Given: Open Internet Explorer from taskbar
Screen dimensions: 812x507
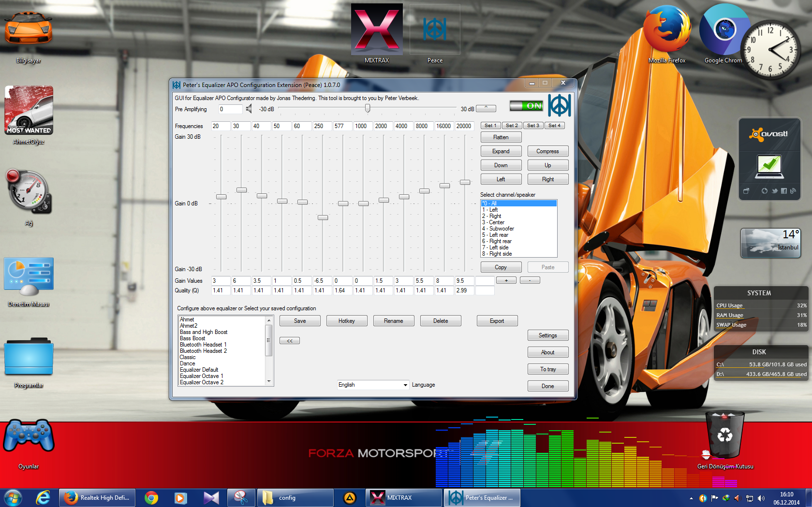Looking at the screenshot, I should click(x=43, y=497).
